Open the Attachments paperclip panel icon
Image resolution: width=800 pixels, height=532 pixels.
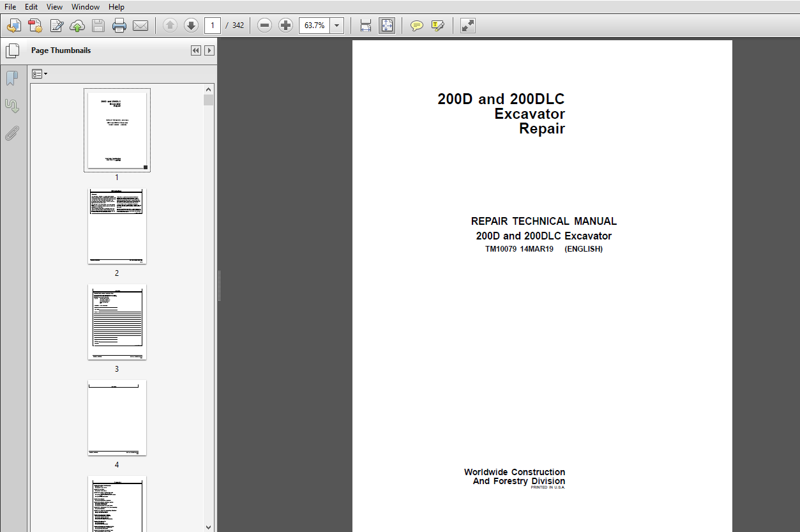coord(12,133)
